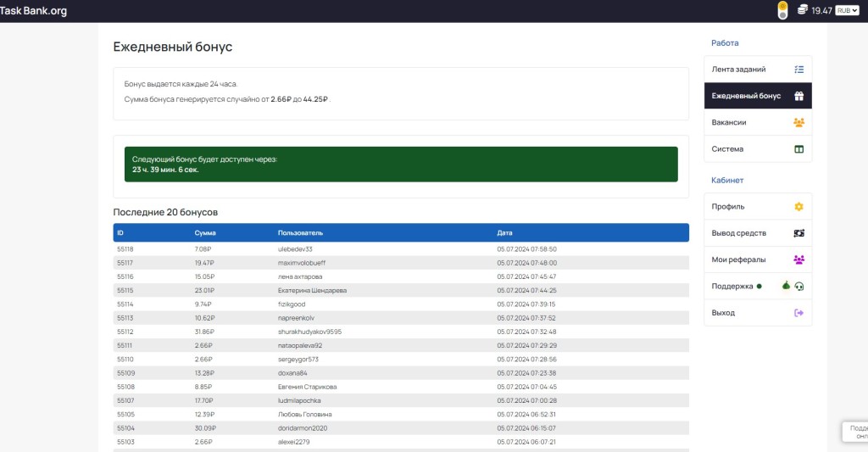Click user sergeygor573 in the table
This screenshot has width=868, height=452.
pos(298,360)
